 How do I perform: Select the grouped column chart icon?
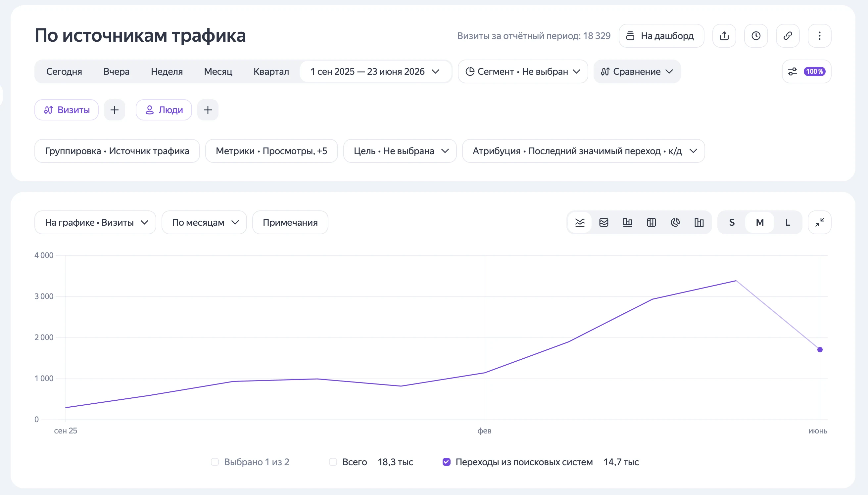pyautogui.click(x=699, y=222)
